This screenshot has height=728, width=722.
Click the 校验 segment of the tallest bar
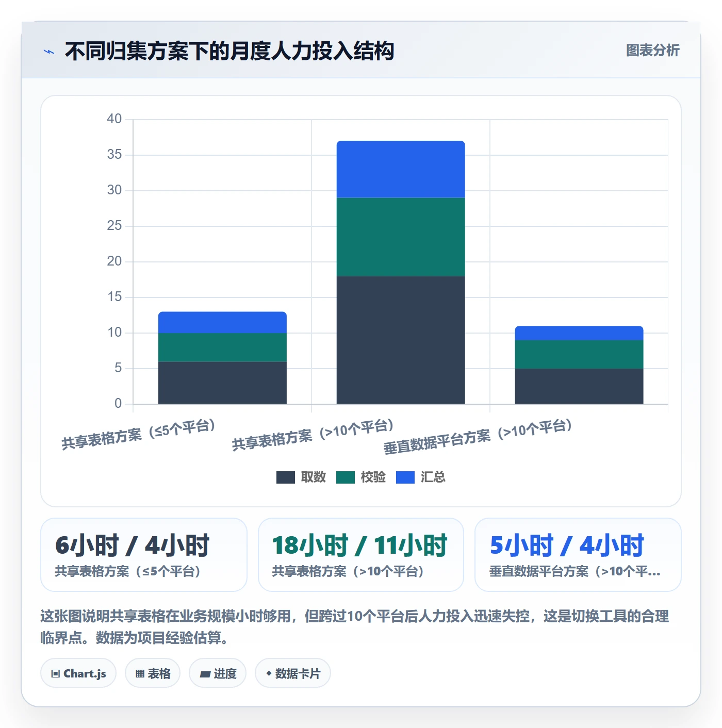coord(401,237)
